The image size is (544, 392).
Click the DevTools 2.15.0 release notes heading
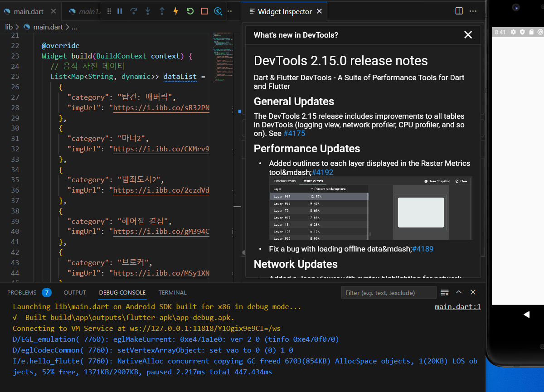click(x=341, y=61)
